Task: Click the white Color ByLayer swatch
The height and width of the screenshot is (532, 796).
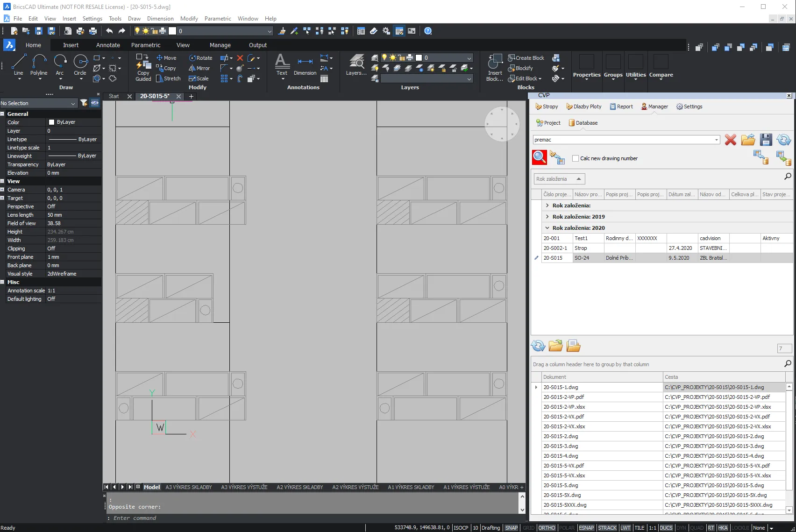Action: pos(51,122)
